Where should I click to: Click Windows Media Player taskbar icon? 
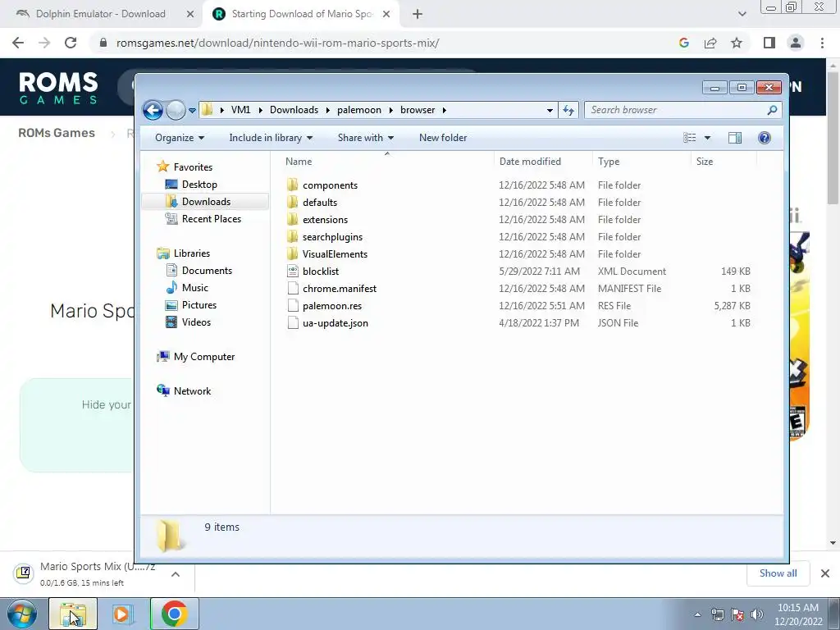(x=122, y=614)
